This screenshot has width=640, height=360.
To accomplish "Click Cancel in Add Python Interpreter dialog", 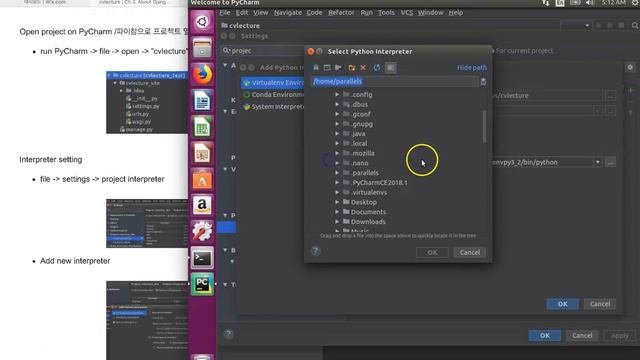I will (600, 304).
